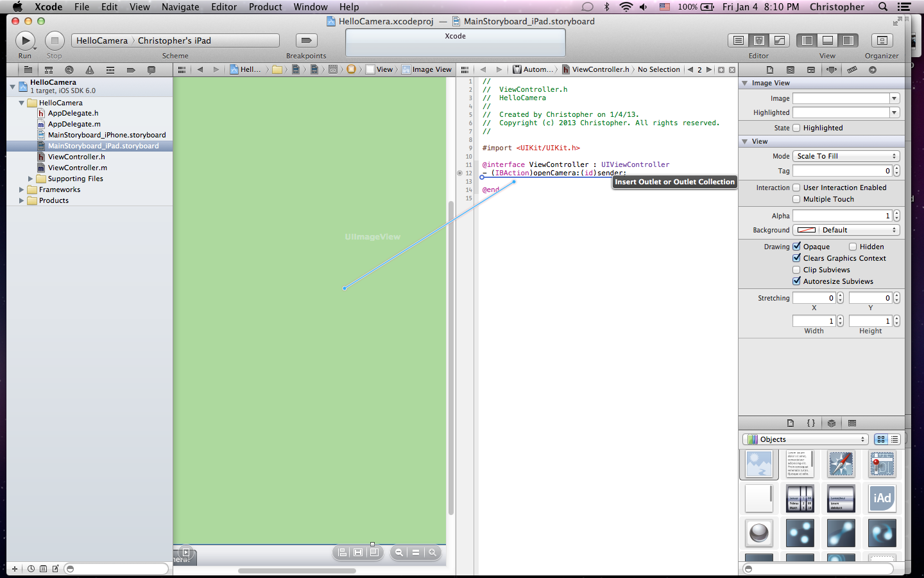The width and height of the screenshot is (924, 578).
Task: Open the Media library tab
Action: [852, 423]
